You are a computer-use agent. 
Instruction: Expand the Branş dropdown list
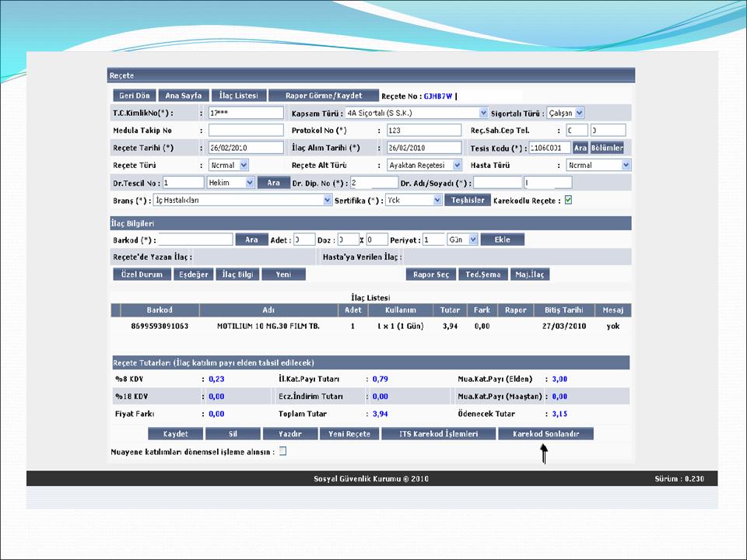click(328, 200)
